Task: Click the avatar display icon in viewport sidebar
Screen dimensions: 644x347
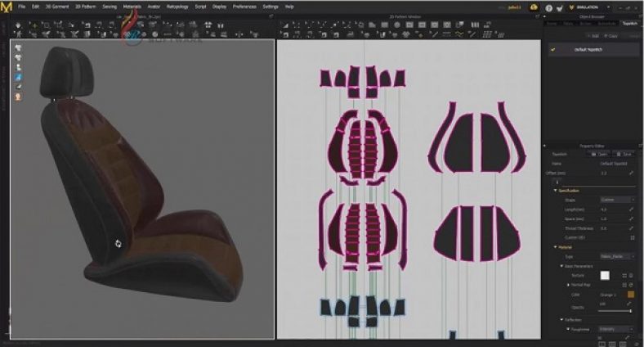Action: tap(18, 97)
